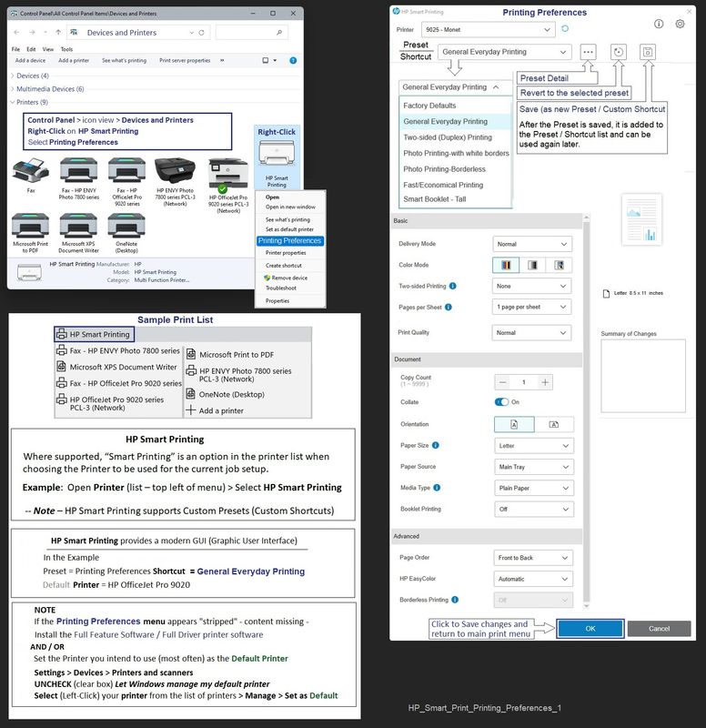This screenshot has height=728, width=706.
Task: Choose Set as default printer in context menu
Action: point(289,229)
